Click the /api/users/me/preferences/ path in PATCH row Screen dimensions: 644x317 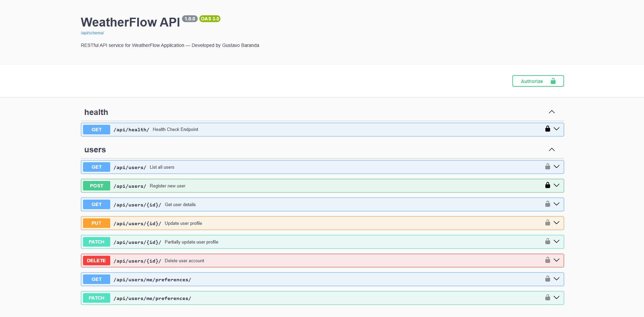(x=152, y=298)
